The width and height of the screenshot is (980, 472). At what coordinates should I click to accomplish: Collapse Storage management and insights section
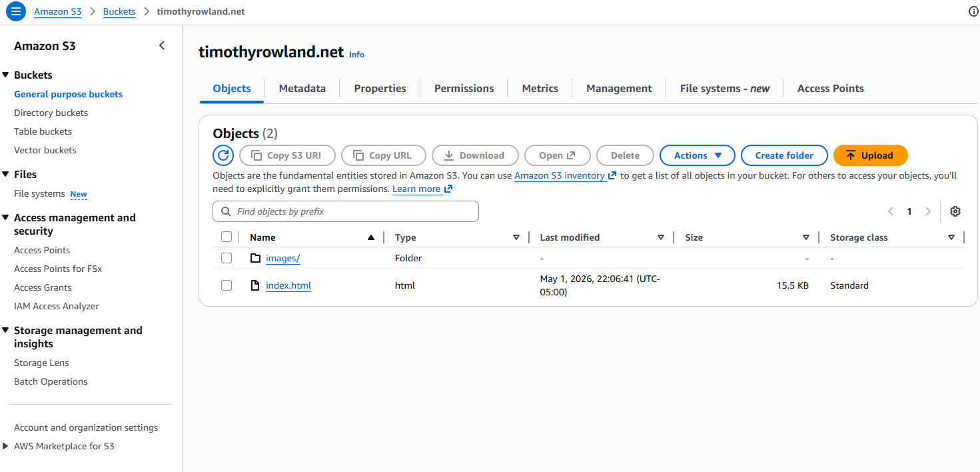(x=6, y=331)
